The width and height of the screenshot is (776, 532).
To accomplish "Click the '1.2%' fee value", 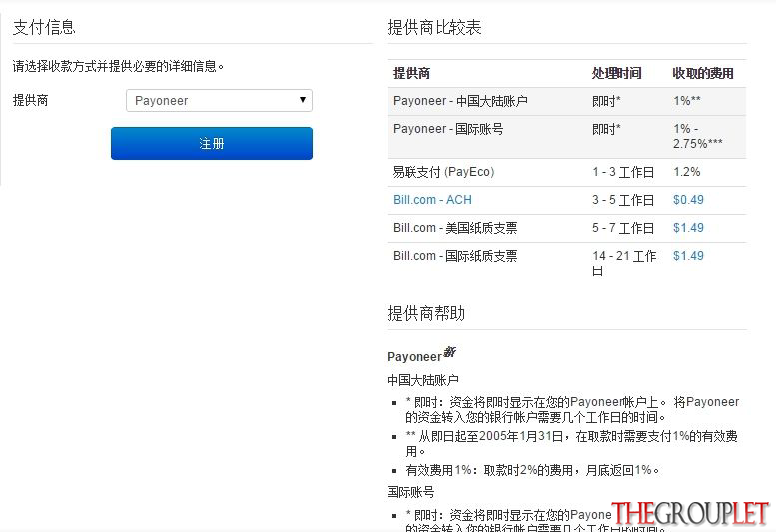I will click(686, 172).
